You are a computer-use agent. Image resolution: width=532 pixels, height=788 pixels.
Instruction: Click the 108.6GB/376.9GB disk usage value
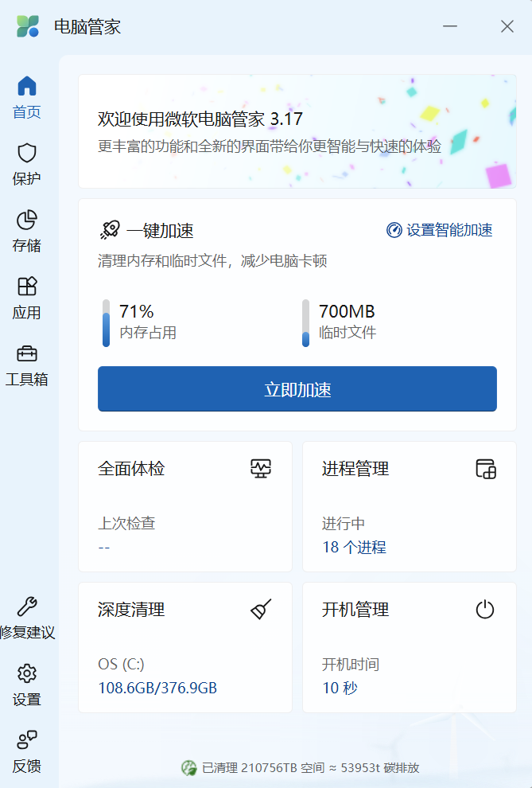(x=157, y=688)
